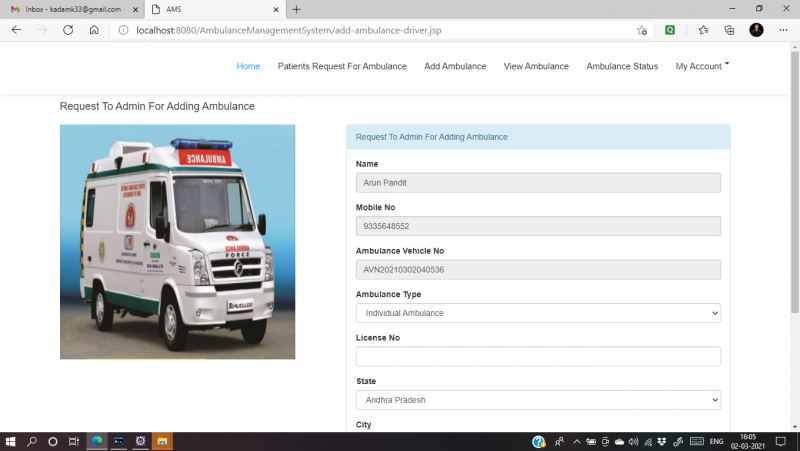Open the browser home page icon
Screen dimensions: 800x451
pos(94,30)
